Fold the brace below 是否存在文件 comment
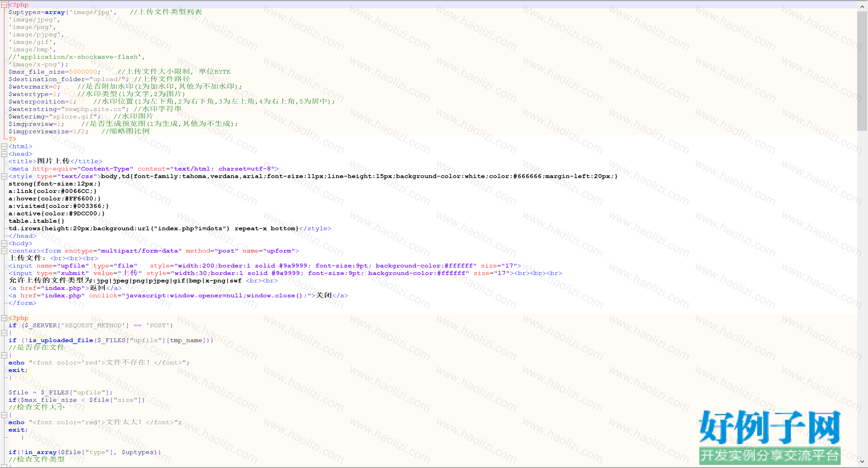Viewport: 868px width, 468px height. point(4,355)
